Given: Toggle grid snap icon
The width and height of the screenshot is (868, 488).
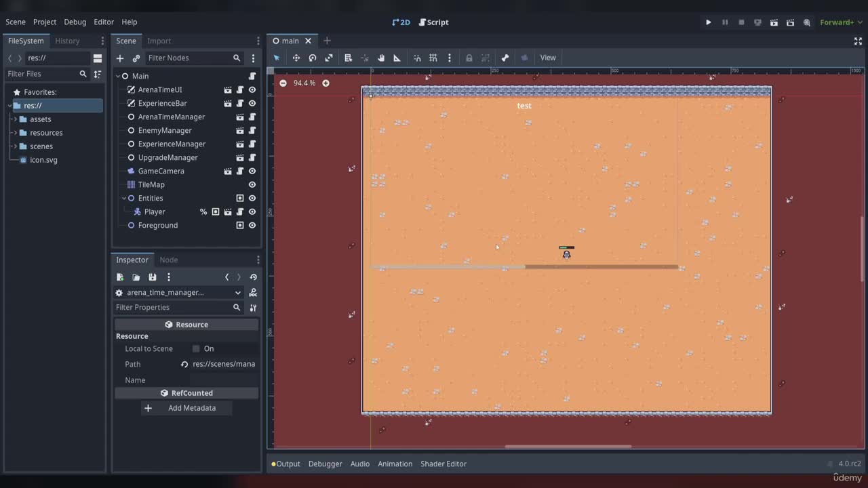Looking at the screenshot, I should click(433, 58).
